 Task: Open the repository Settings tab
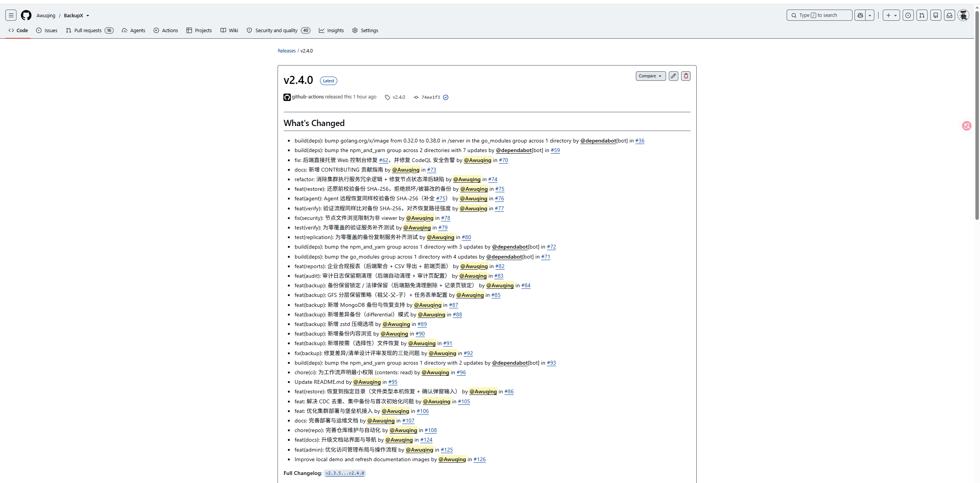365,30
